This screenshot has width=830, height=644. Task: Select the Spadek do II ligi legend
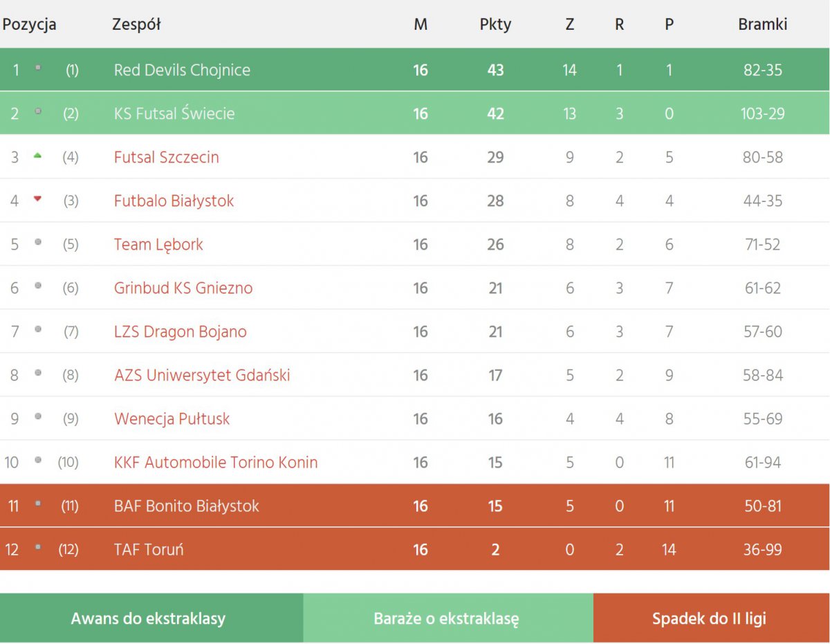(x=709, y=618)
